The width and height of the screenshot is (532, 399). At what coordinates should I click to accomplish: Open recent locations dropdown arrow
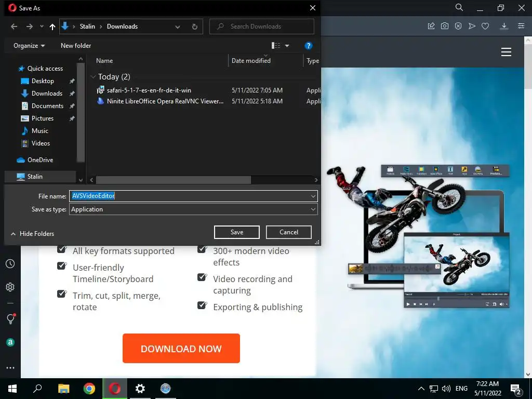42,26
